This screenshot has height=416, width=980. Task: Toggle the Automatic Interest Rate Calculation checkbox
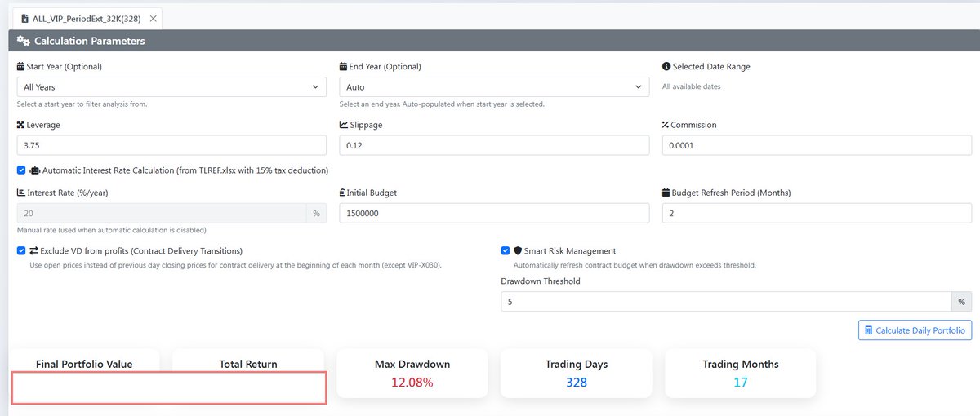click(x=21, y=170)
